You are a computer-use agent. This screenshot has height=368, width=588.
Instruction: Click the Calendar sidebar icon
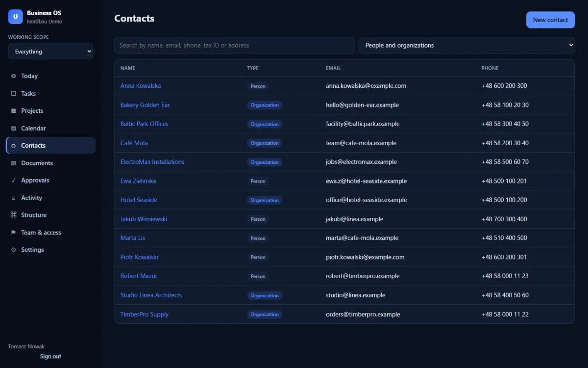13,128
